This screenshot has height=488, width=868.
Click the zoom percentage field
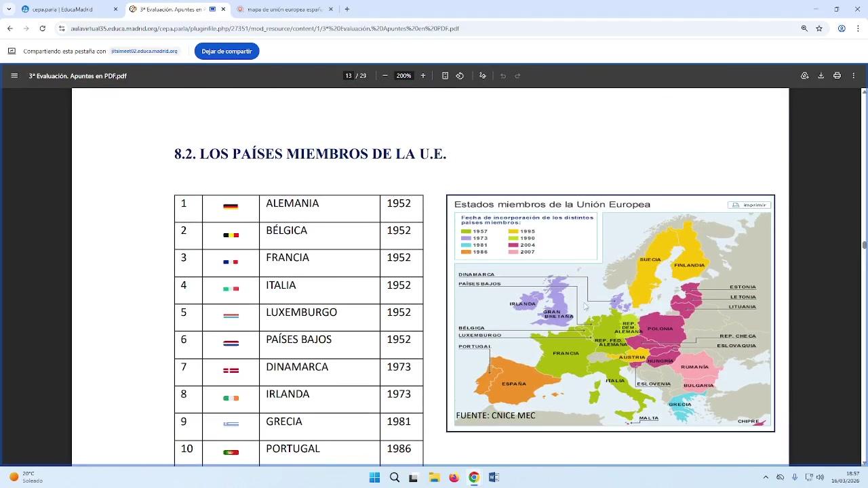(x=403, y=76)
